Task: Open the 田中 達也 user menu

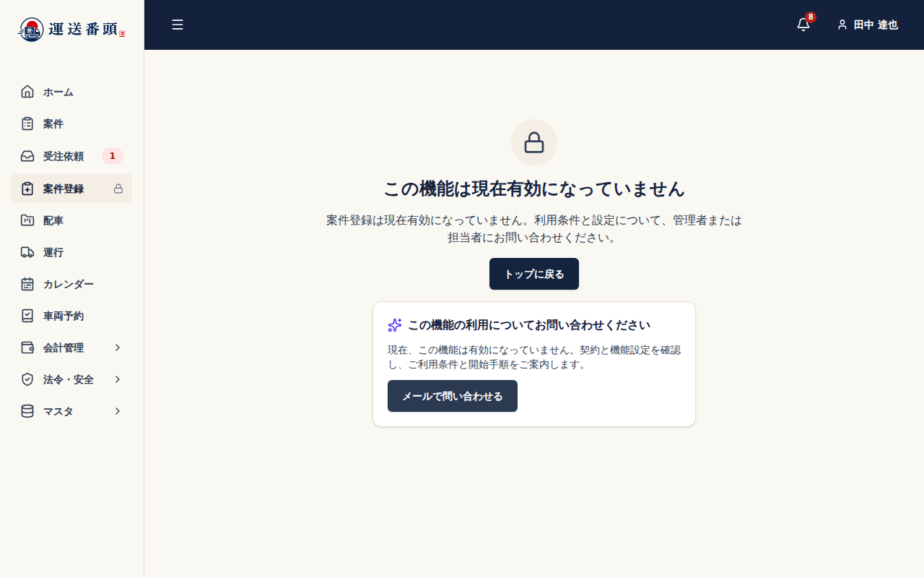Action: tap(868, 25)
